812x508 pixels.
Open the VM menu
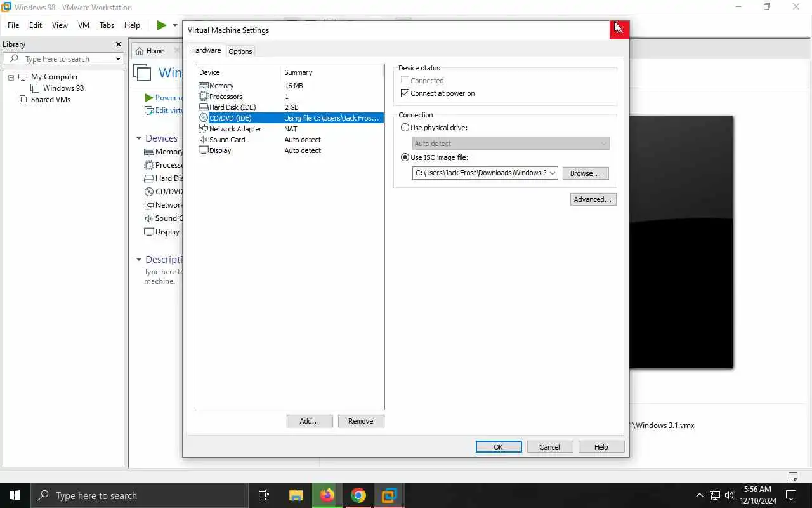tap(84, 25)
